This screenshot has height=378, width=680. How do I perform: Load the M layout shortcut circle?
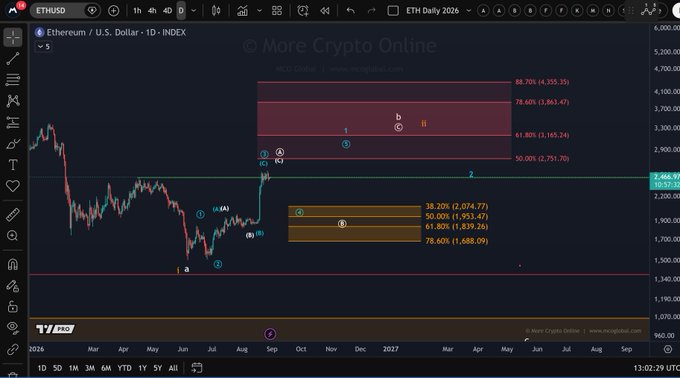pyautogui.click(x=593, y=10)
